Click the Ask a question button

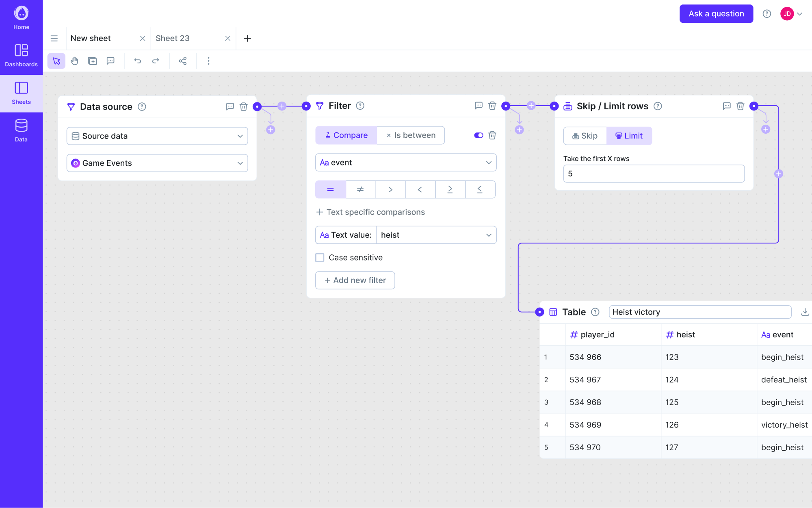[x=716, y=14]
